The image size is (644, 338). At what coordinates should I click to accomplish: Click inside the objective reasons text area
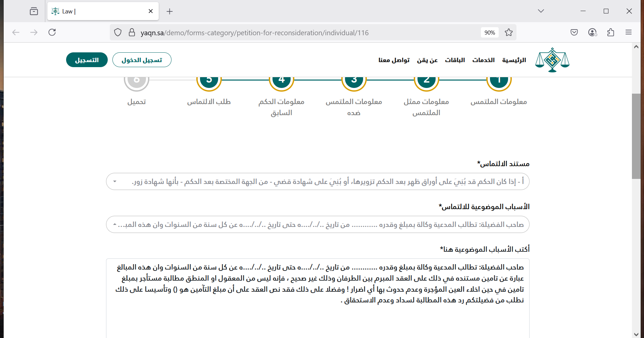coord(317,316)
